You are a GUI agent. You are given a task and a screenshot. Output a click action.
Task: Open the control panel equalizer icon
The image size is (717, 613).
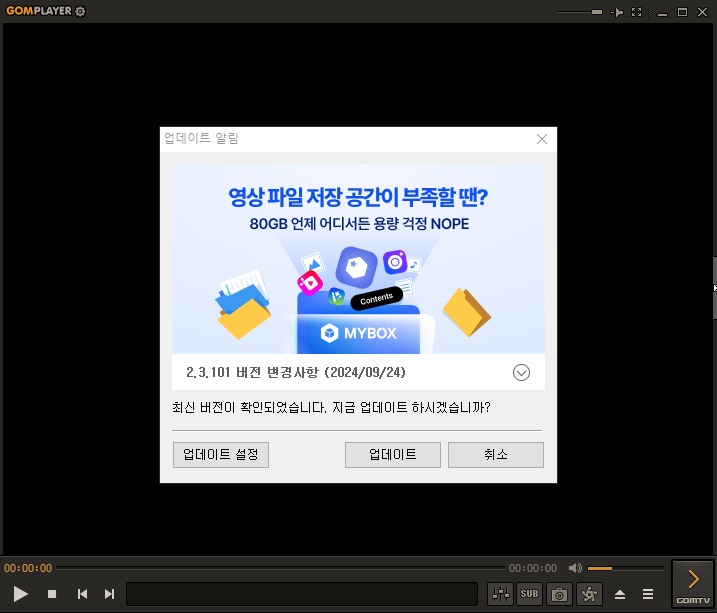(501, 594)
